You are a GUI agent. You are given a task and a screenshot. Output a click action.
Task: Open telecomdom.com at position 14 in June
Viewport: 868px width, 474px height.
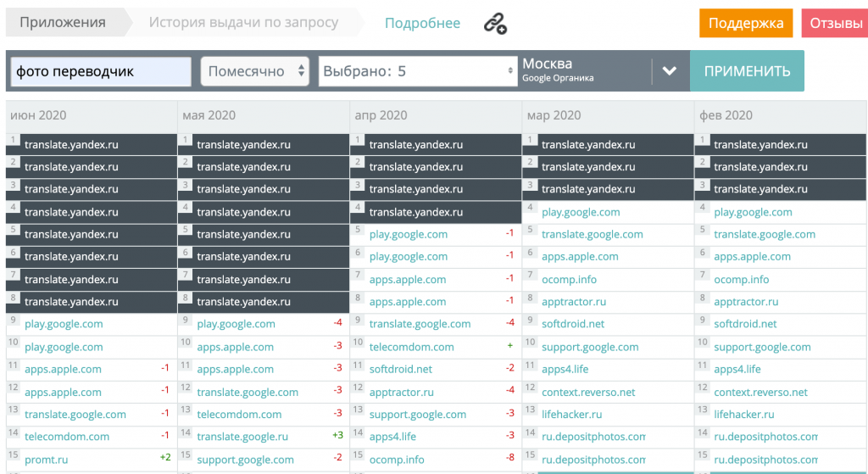point(67,437)
